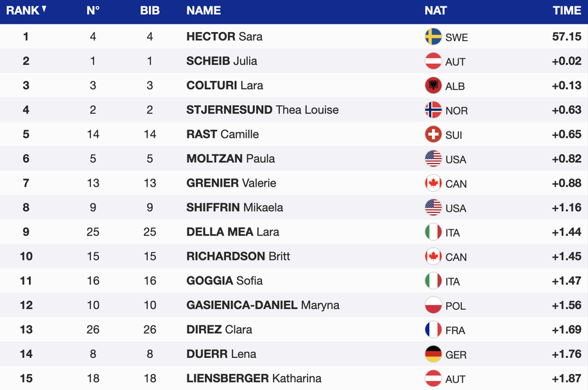Click the NAT column header
Viewport: 588px width, 390px height.
(435, 11)
